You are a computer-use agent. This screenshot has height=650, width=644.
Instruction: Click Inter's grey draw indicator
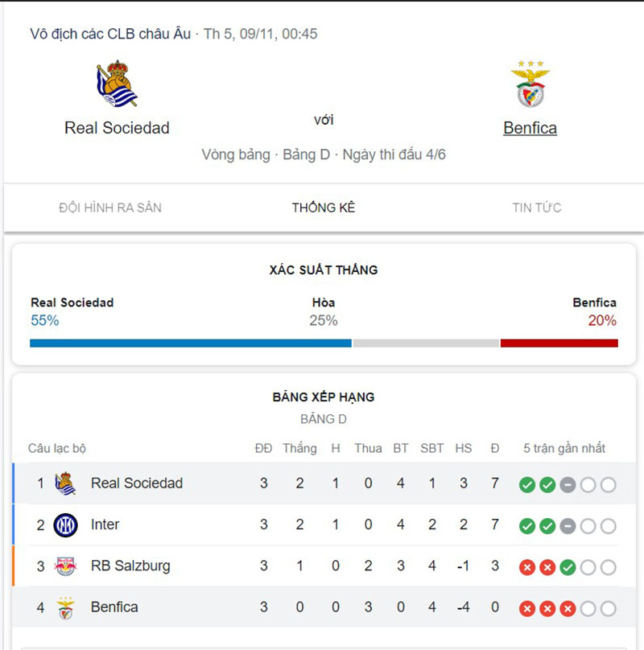tap(568, 526)
